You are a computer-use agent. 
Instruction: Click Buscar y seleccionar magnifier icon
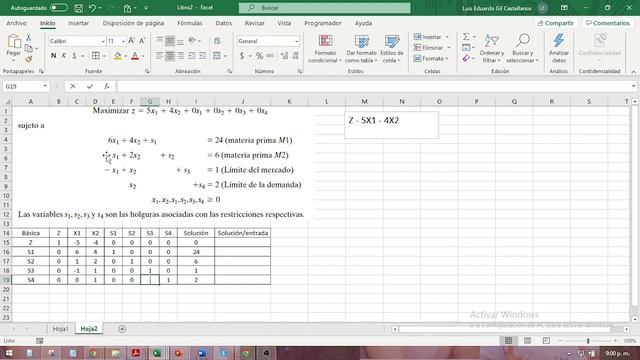(522, 49)
